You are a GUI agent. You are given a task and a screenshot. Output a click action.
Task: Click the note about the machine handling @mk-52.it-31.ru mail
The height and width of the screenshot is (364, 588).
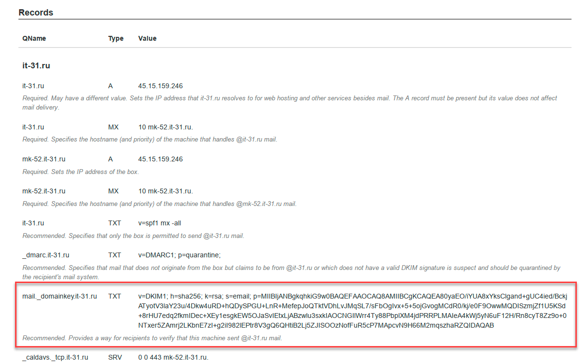[160, 204]
